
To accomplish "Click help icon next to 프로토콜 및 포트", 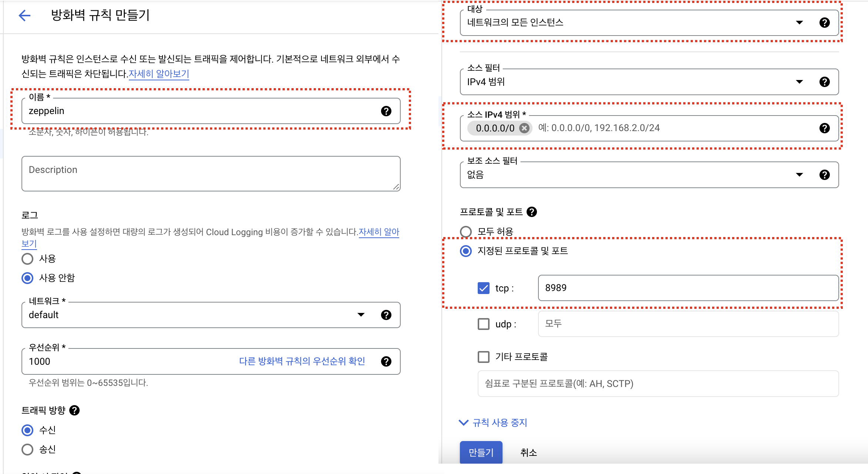I will coord(532,212).
